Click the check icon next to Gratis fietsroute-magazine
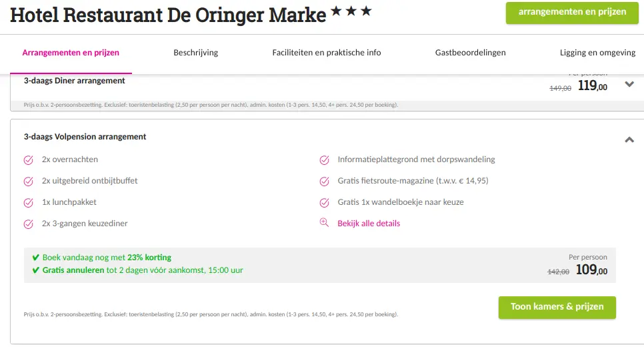The width and height of the screenshot is (644, 349). (x=325, y=182)
